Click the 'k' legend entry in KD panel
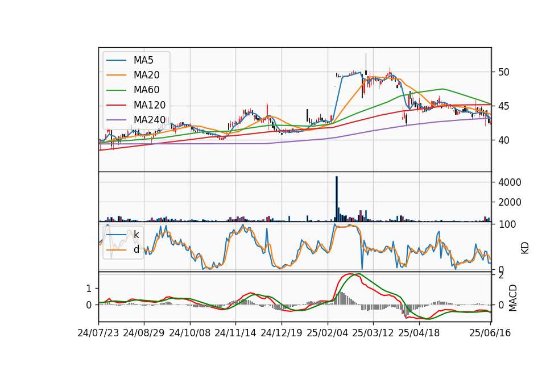This screenshot has height=392, width=546. tap(136, 235)
